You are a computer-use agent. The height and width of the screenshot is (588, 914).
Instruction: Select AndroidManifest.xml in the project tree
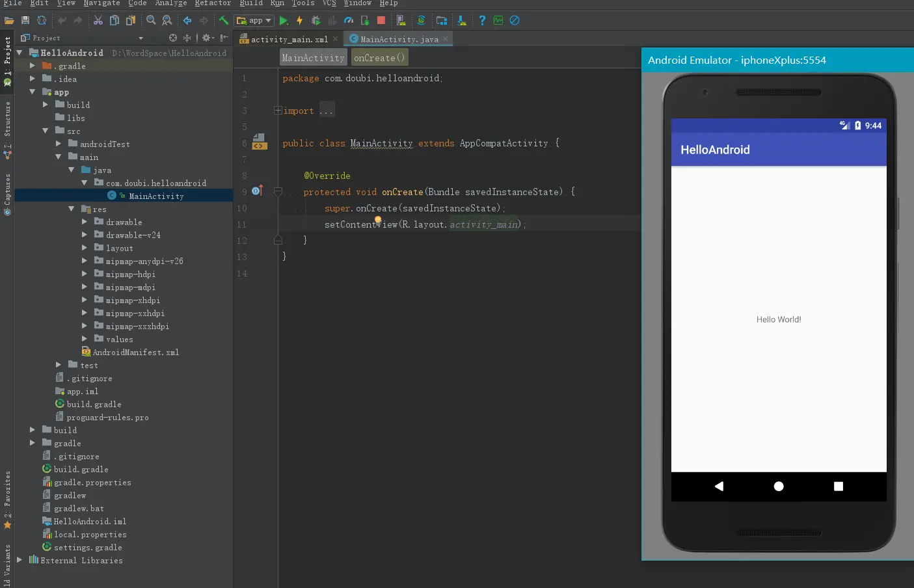click(x=135, y=353)
